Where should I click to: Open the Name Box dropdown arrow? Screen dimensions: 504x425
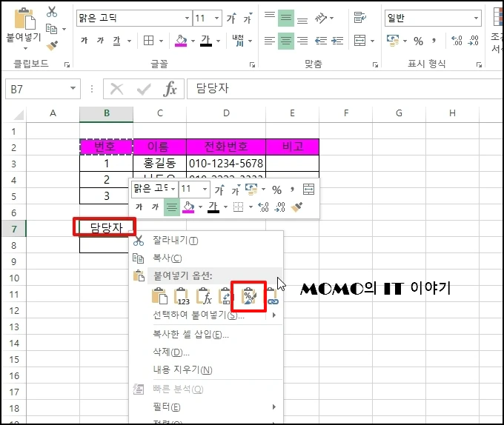click(x=73, y=88)
